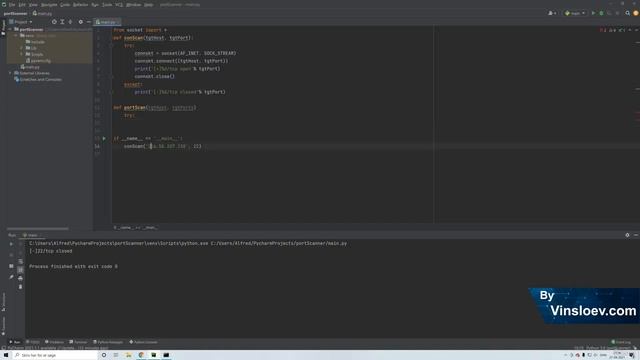Hide the Run panel with minus icon
This screenshot has height=360, width=640.
(636, 235)
